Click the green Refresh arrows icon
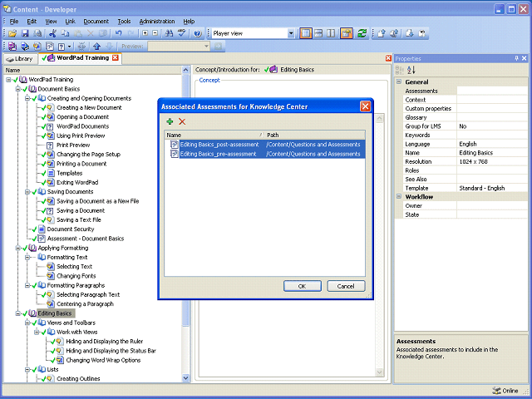 click(x=362, y=33)
